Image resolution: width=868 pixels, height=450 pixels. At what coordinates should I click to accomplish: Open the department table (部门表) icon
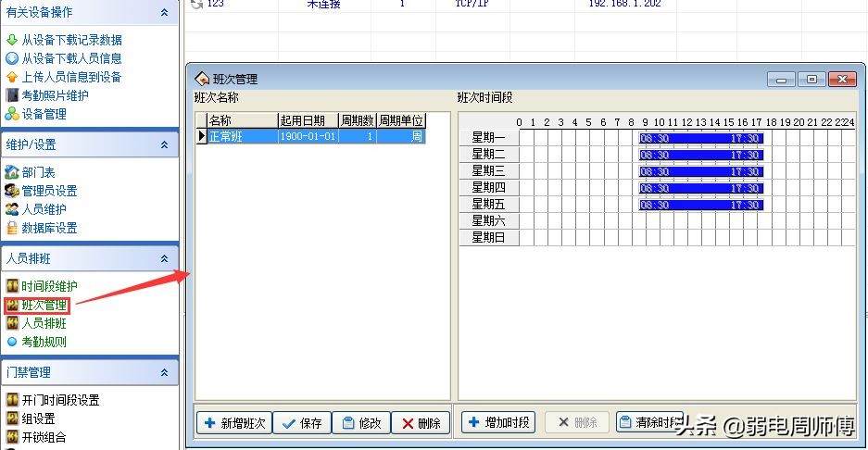pyautogui.click(x=12, y=172)
